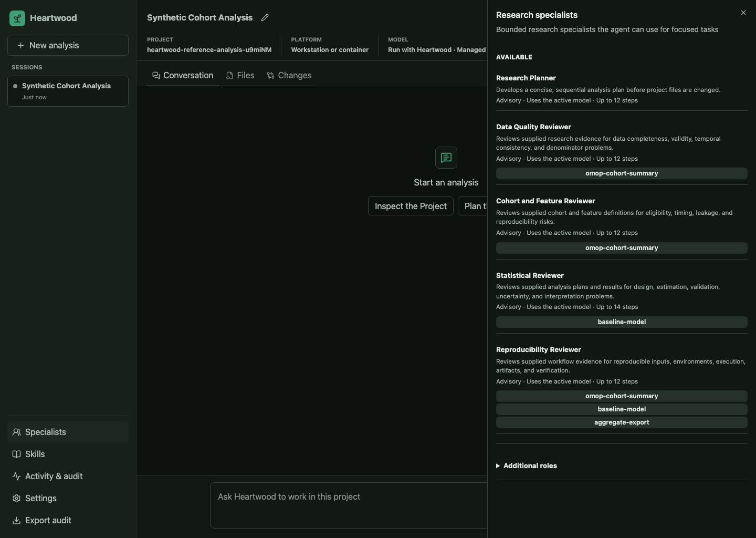The height and width of the screenshot is (538, 756).
Task: Click the Settings gear icon in the sidebar
Action: (x=16, y=498)
